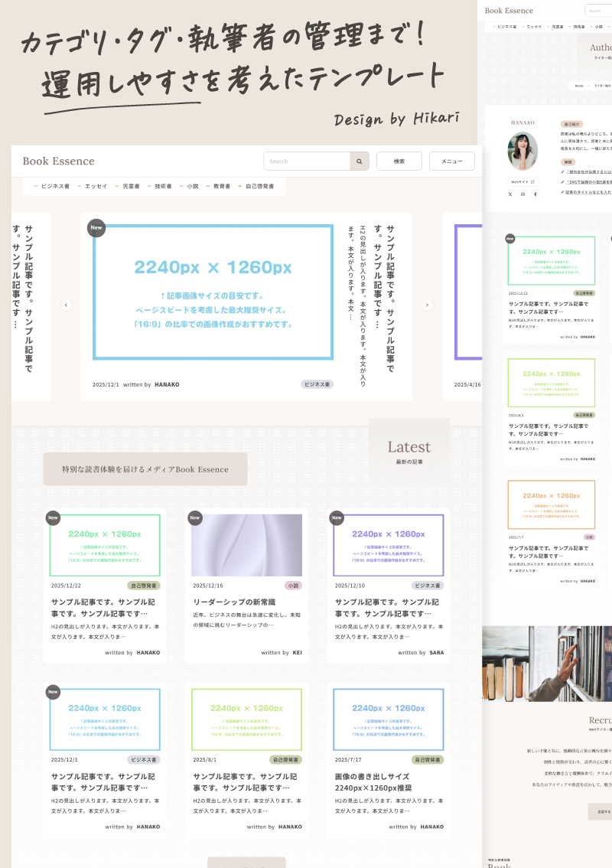The image size is (612, 868).
Task: Open HANAKO's Facebook icon
Action: click(x=535, y=194)
